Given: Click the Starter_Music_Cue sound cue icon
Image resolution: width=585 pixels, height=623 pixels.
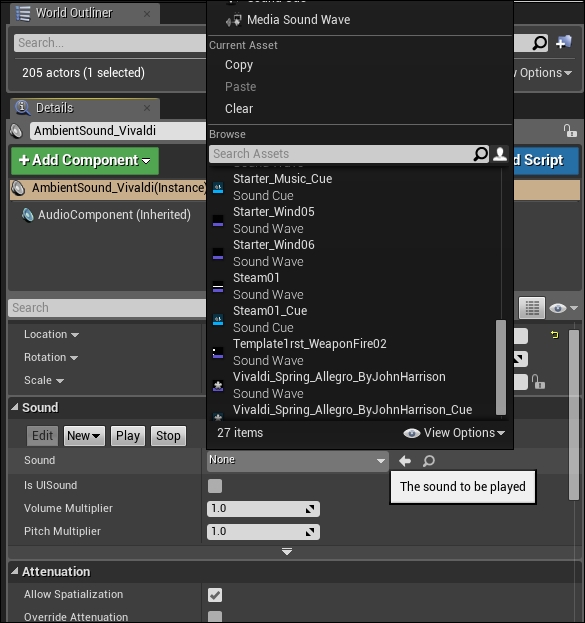Looking at the screenshot, I should [218, 187].
